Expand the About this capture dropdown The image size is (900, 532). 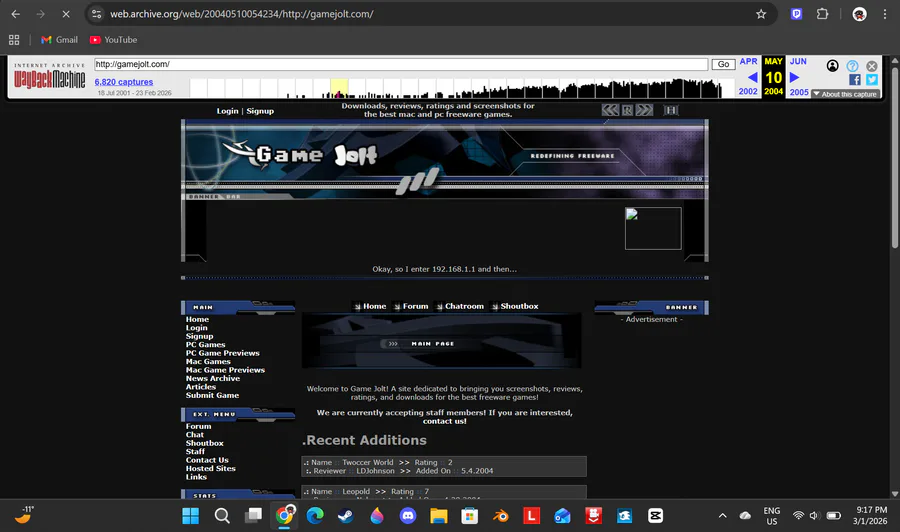point(845,94)
